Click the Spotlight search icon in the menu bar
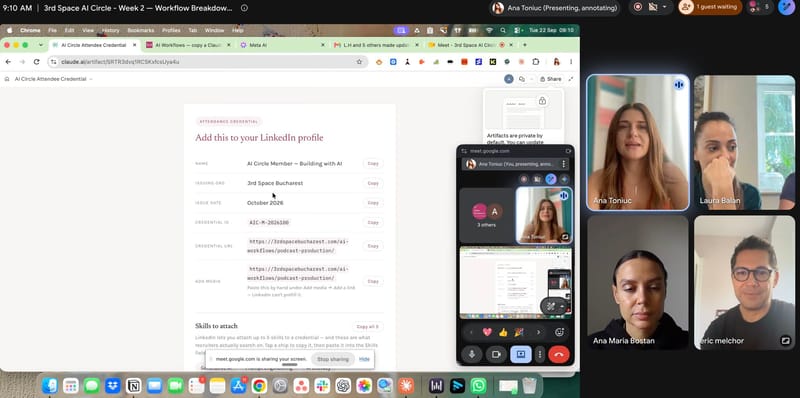Viewport: 800px width, 398px height. (503, 31)
